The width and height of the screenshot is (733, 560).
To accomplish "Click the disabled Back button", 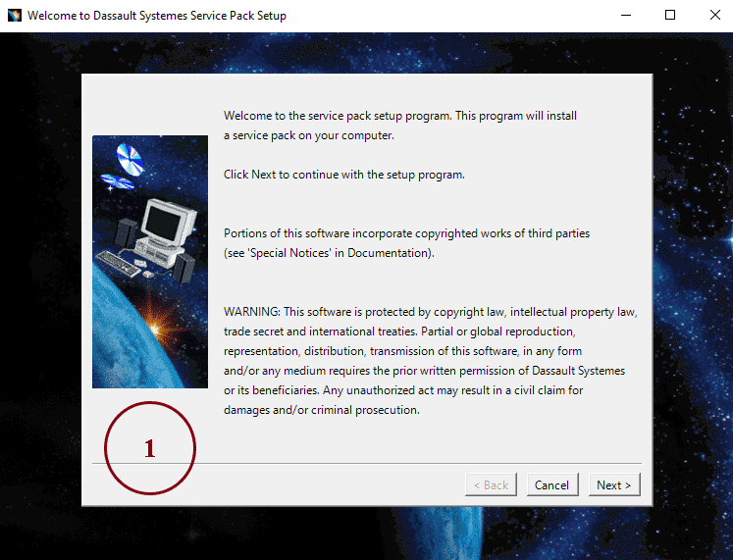I will (491, 484).
